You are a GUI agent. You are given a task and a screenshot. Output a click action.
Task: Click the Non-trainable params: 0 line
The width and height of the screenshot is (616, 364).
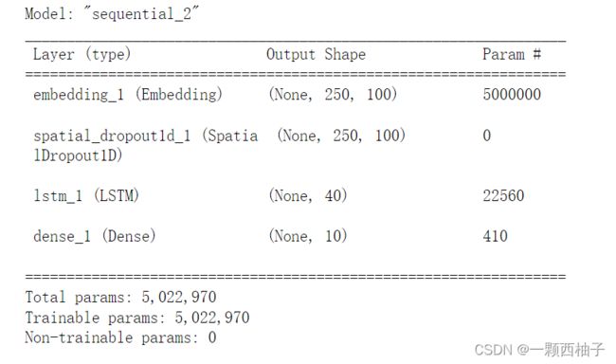(120, 337)
